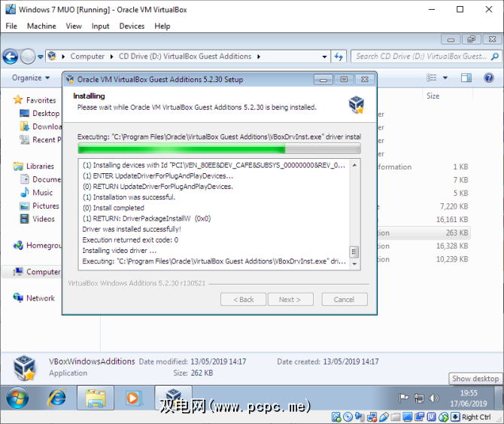Open the Windows Start orb
504x424 pixels.
click(17, 398)
